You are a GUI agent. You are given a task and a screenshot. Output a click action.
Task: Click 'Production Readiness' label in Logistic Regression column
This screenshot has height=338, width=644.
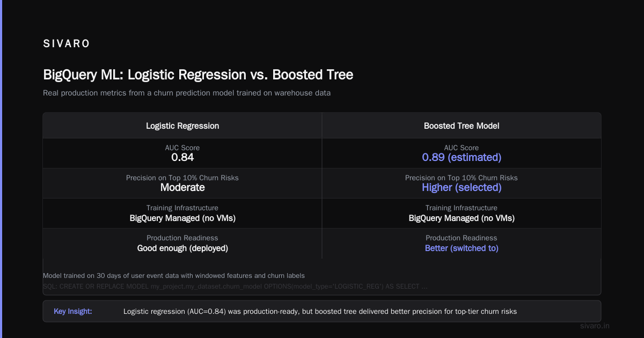click(182, 238)
